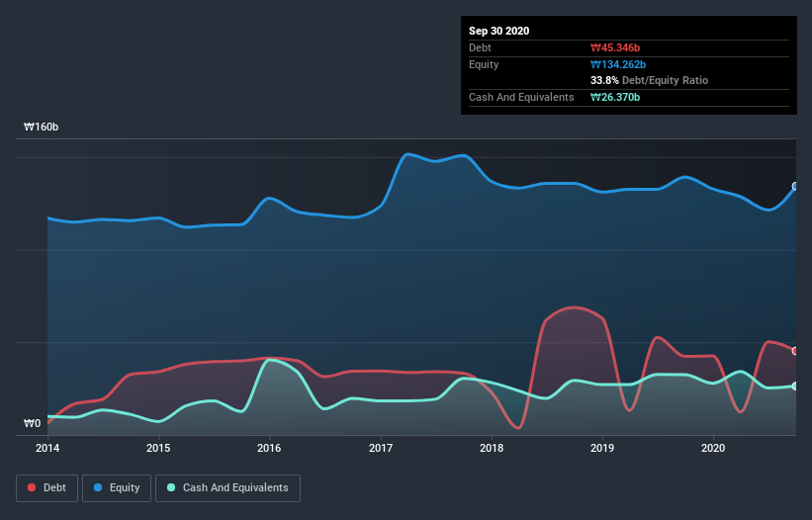
Task: Click the Debt value ₩45.346b
Action: tap(615, 47)
